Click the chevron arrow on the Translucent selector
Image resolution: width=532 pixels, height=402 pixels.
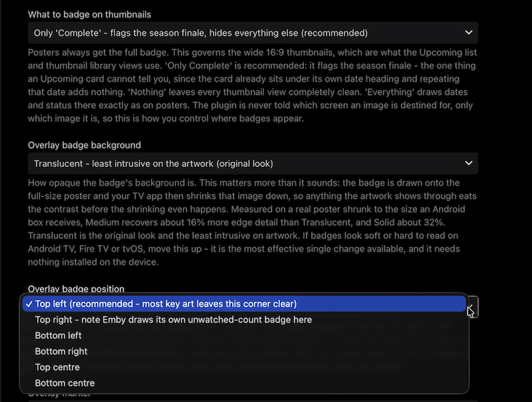469,163
